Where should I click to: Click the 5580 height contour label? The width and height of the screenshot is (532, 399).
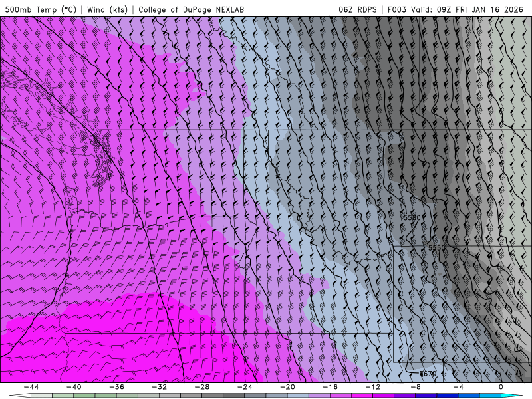(x=412, y=218)
